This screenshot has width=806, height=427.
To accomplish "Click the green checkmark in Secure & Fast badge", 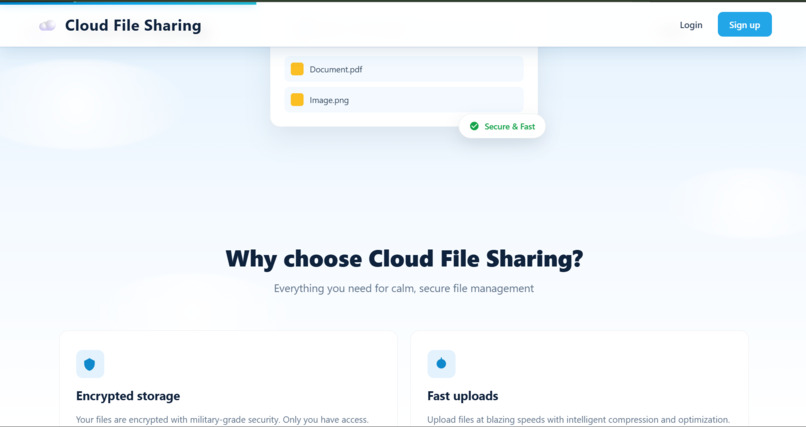I will click(474, 126).
